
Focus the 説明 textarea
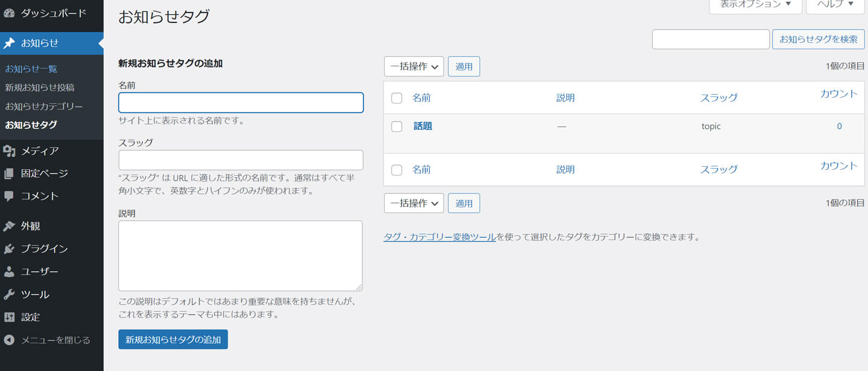[x=241, y=256]
